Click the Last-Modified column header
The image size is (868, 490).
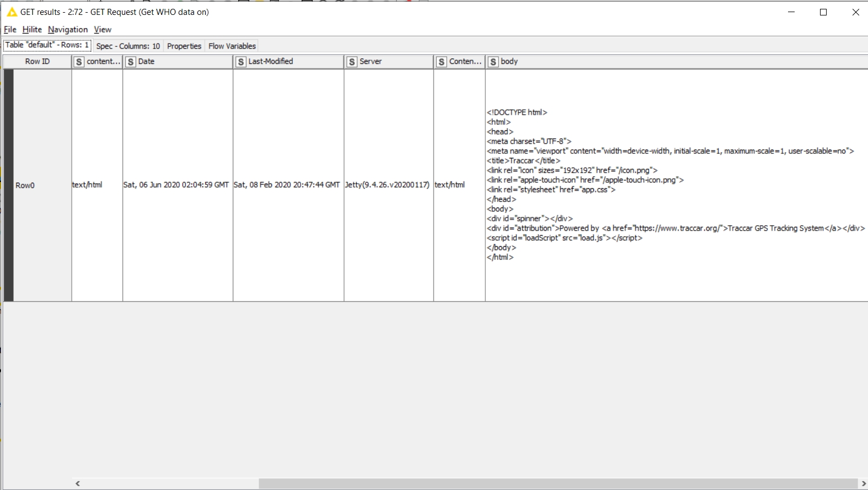(x=288, y=61)
